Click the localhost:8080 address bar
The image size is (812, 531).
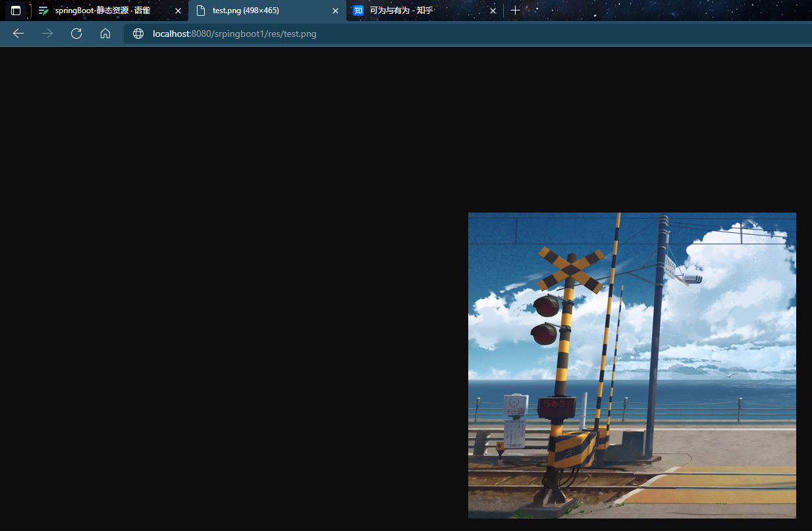[x=468, y=34]
